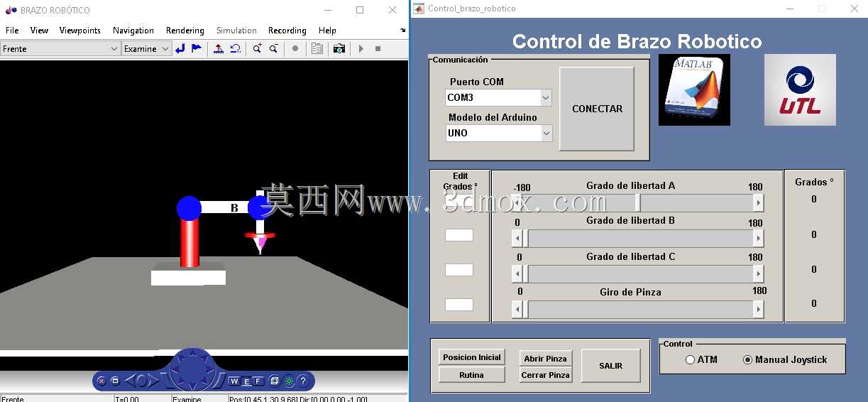Click the straighten up toolbar icon
Screen dimensions: 868x402
(x=219, y=48)
